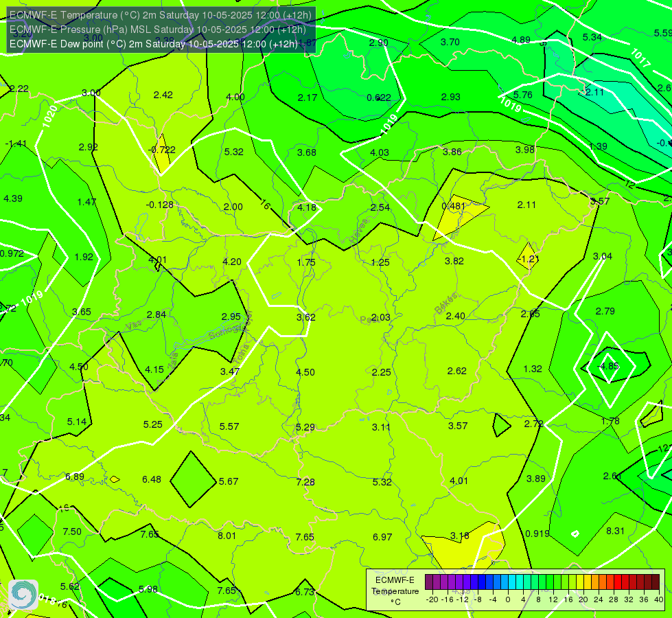This screenshot has height=618, width=672.
Task: Click the 0.622 dew point value
Action: (x=379, y=98)
